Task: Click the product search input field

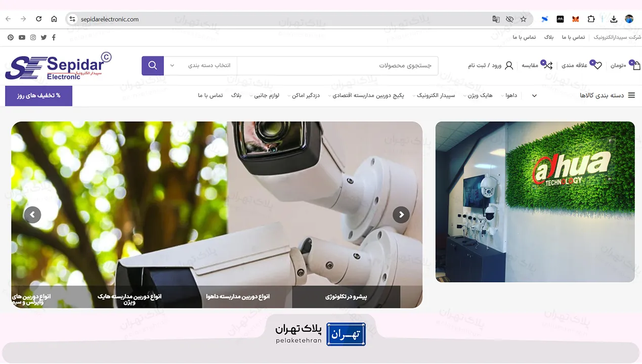Action: point(337,66)
